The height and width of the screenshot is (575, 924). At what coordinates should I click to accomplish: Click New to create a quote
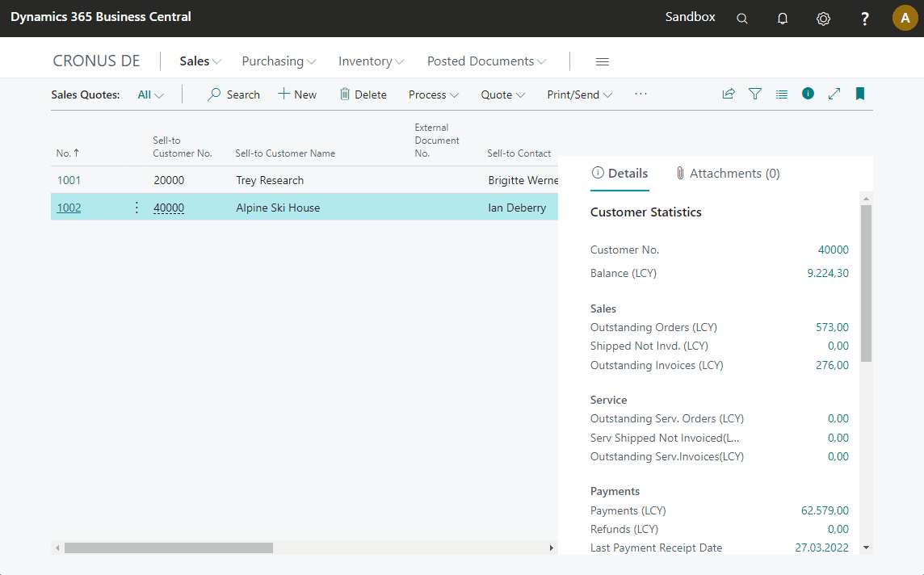[x=297, y=94]
